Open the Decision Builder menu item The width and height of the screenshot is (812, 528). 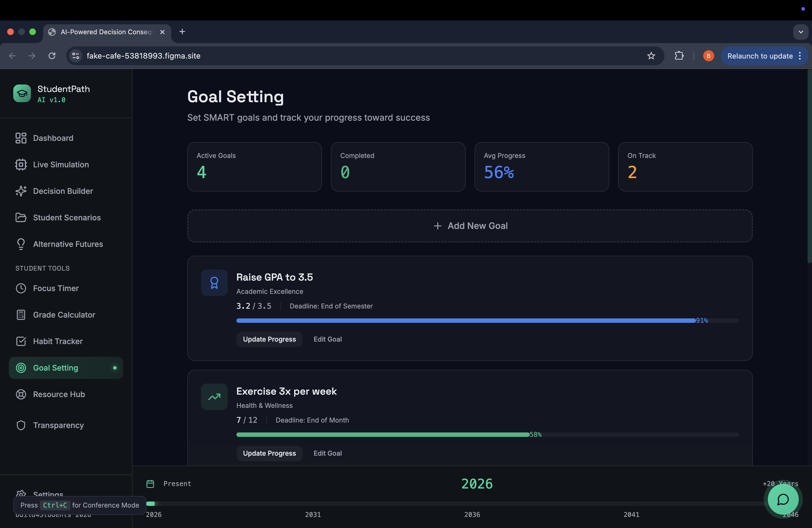coord(63,191)
